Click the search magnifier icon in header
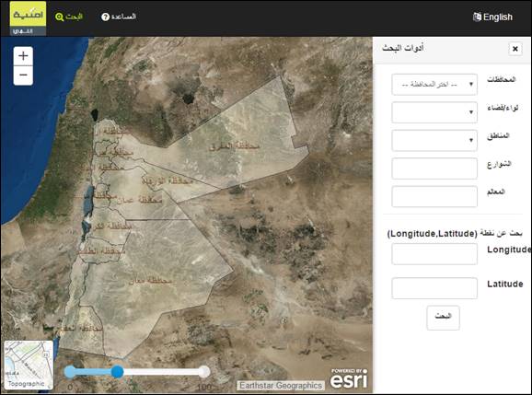 point(60,17)
